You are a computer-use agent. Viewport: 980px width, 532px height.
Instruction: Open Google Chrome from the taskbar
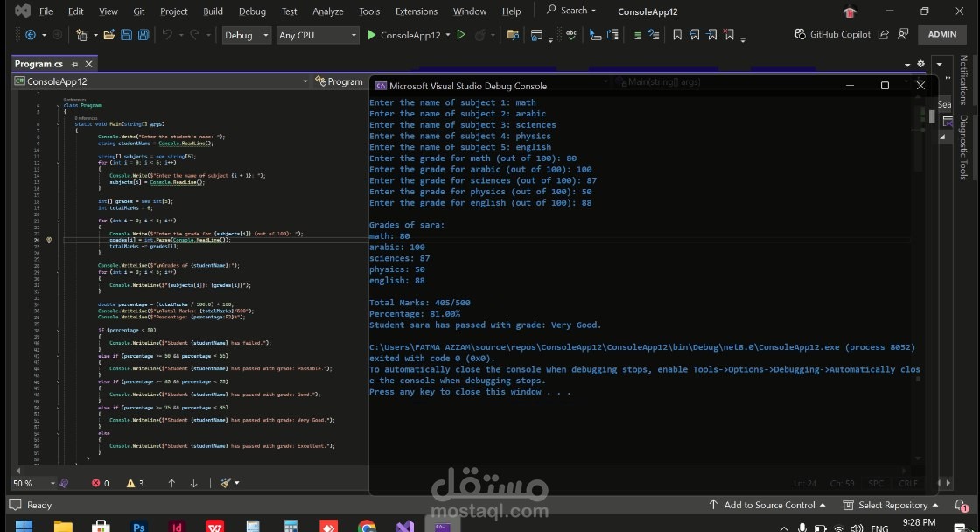click(367, 527)
